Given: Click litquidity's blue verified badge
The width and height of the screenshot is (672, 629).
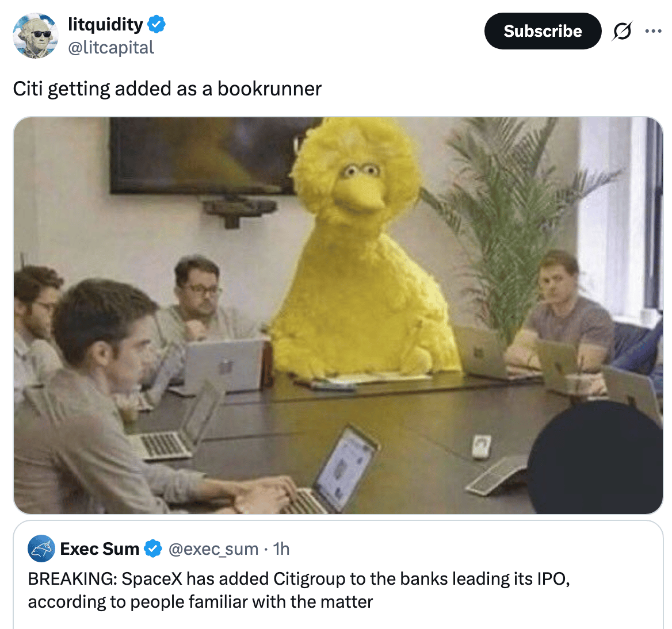Looking at the screenshot, I should tap(156, 24).
